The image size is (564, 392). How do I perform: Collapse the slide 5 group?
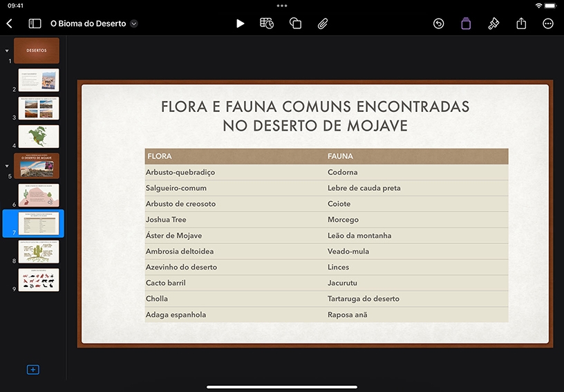coord(7,166)
